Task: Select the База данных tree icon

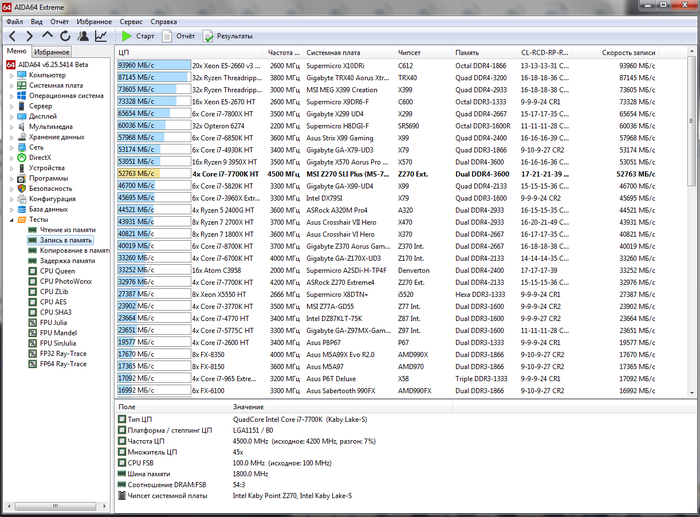Action: [x=22, y=209]
